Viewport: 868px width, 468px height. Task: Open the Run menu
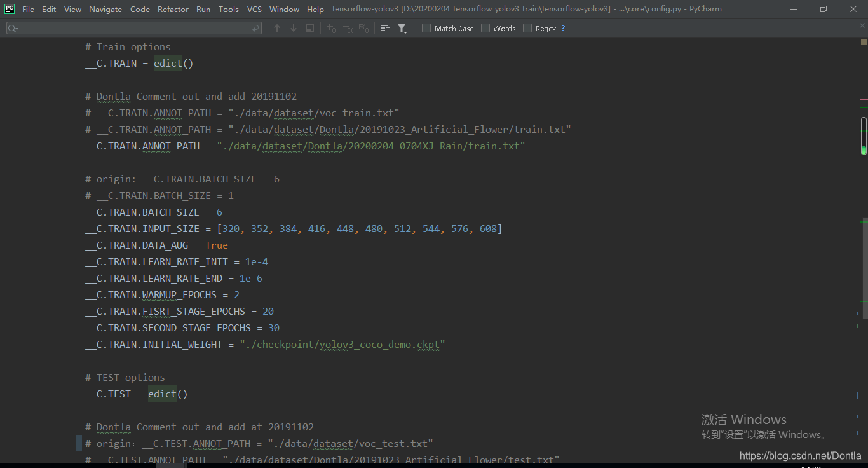point(203,9)
